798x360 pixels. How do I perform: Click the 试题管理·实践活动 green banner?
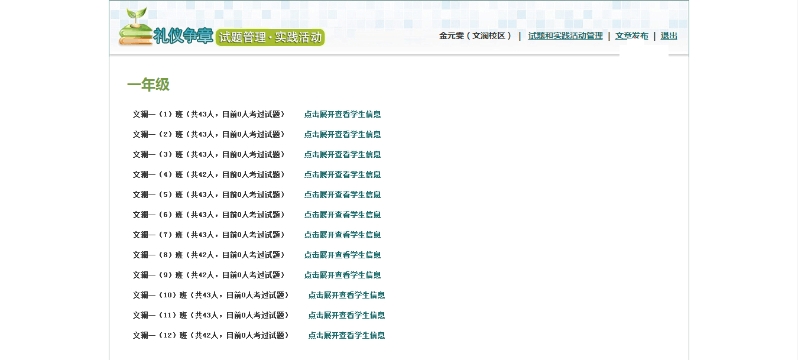(x=270, y=37)
